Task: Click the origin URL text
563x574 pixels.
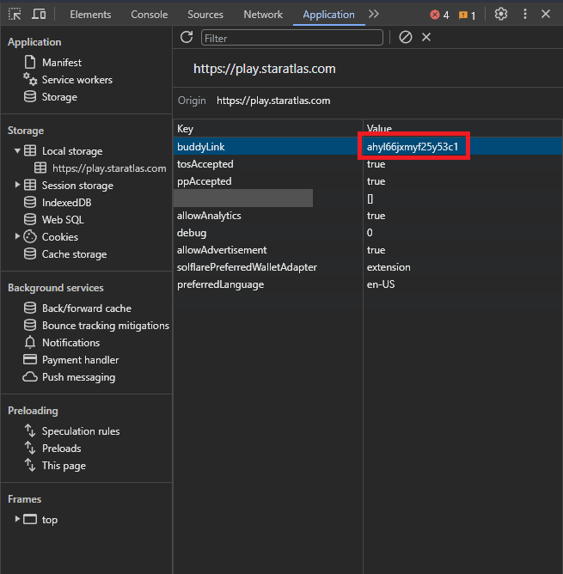Action: (x=273, y=101)
